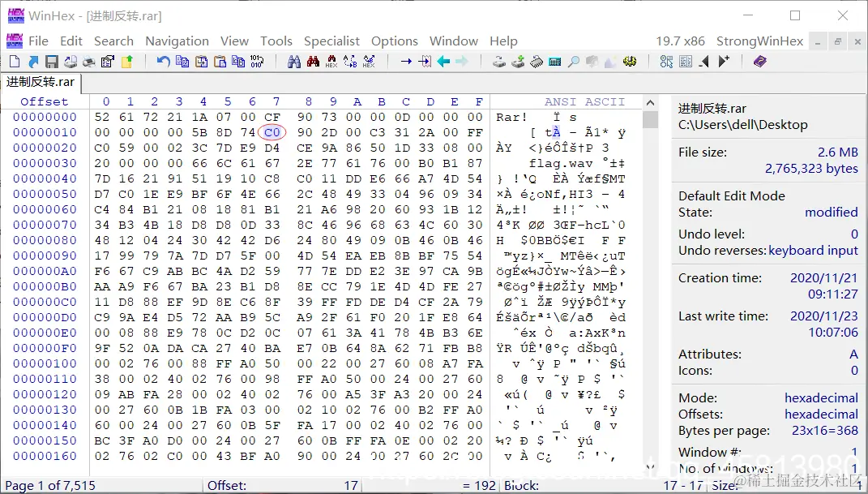868x494 pixels.
Task: Click the New file toolbar icon
Action: (x=15, y=62)
